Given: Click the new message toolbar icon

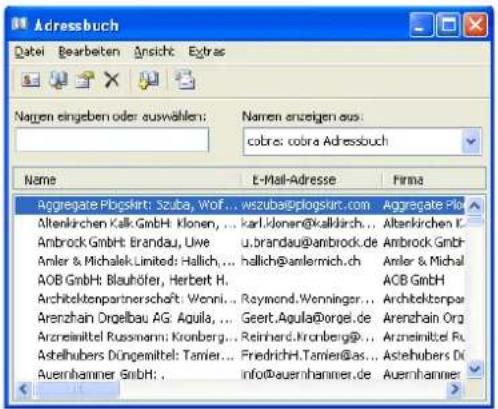Looking at the screenshot, I should [185, 80].
